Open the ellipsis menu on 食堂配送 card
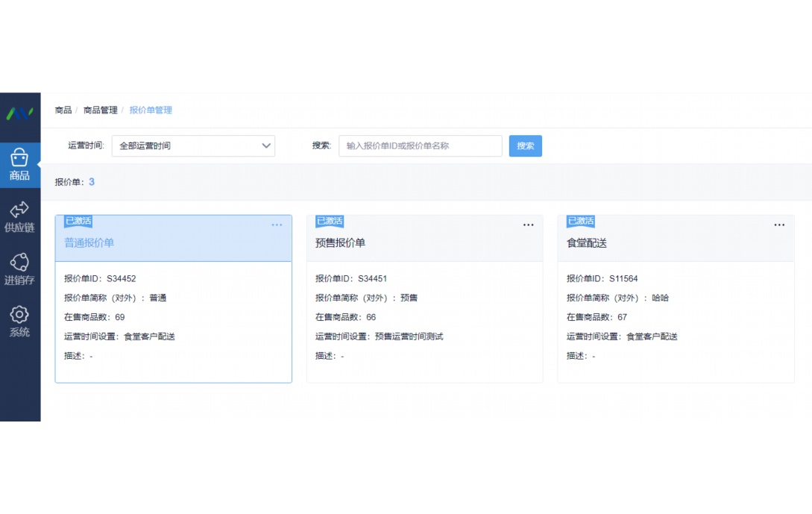 pos(779,225)
